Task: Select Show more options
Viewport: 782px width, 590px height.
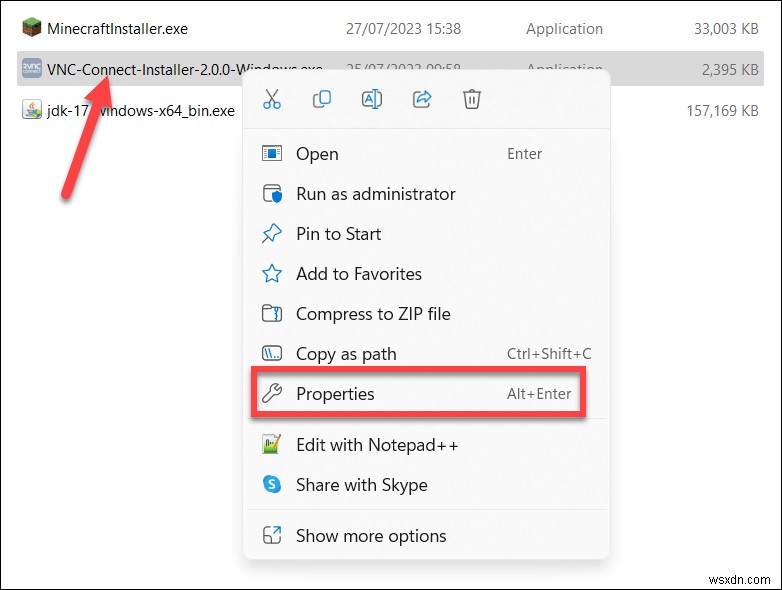Action: [x=426, y=536]
